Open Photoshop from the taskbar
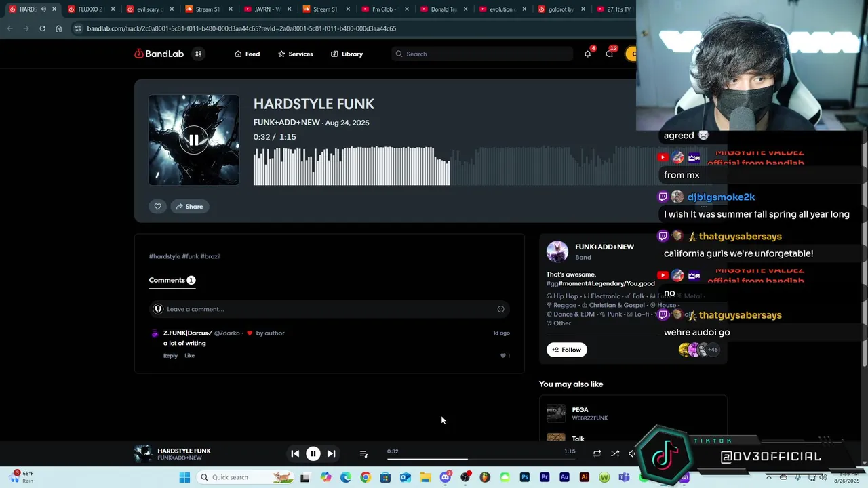Image resolution: width=868 pixels, height=488 pixels. [525, 477]
